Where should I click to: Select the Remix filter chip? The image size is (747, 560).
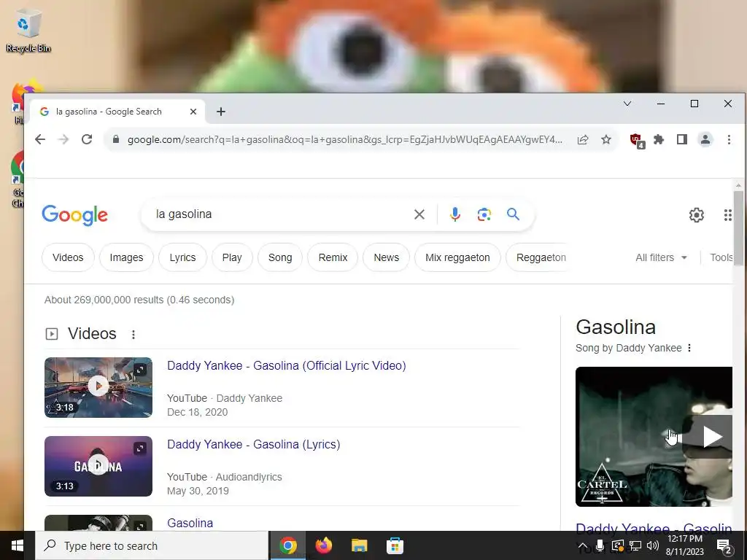333,257
